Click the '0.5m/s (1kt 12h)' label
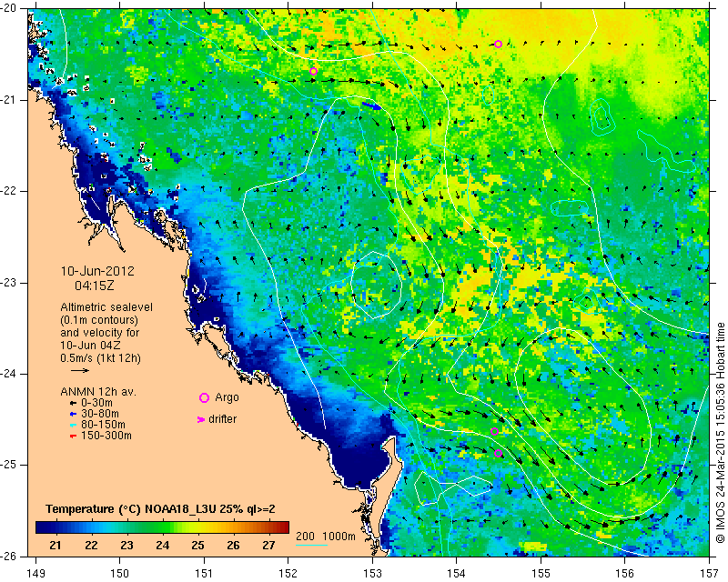Viewport: 728px width, 582px height. 100,358
